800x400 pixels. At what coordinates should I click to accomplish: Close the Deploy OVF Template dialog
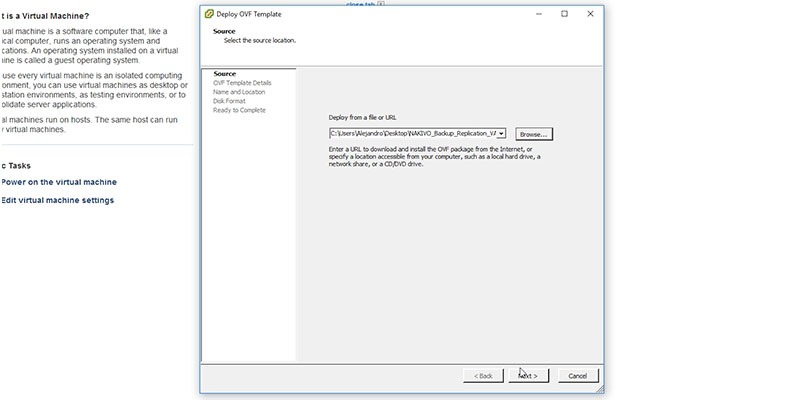click(x=590, y=14)
